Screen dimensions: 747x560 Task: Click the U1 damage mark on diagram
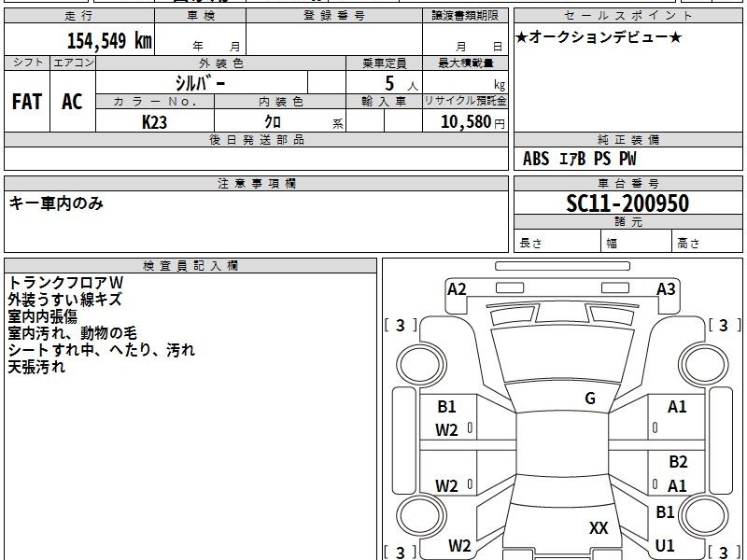click(665, 546)
